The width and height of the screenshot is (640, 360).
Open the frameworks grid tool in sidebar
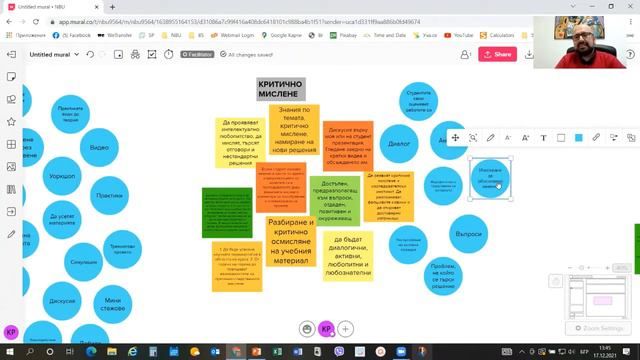[11, 144]
